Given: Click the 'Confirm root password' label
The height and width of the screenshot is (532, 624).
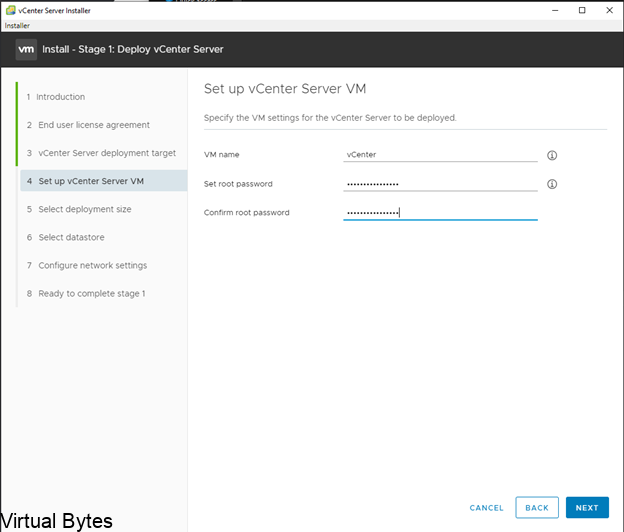Looking at the screenshot, I should 246,212.
